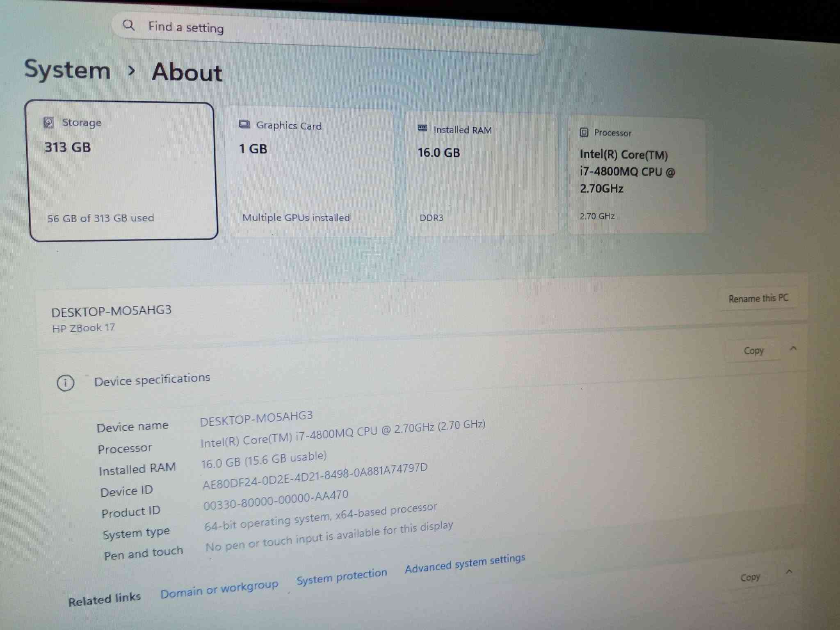Click the Storage card drive icon
The image size is (840, 630).
tap(49, 122)
